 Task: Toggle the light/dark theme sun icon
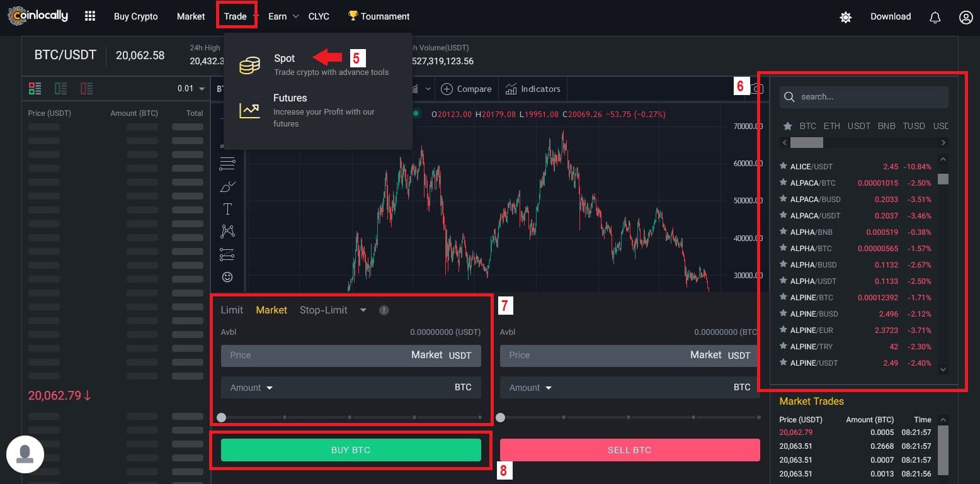point(846,17)
